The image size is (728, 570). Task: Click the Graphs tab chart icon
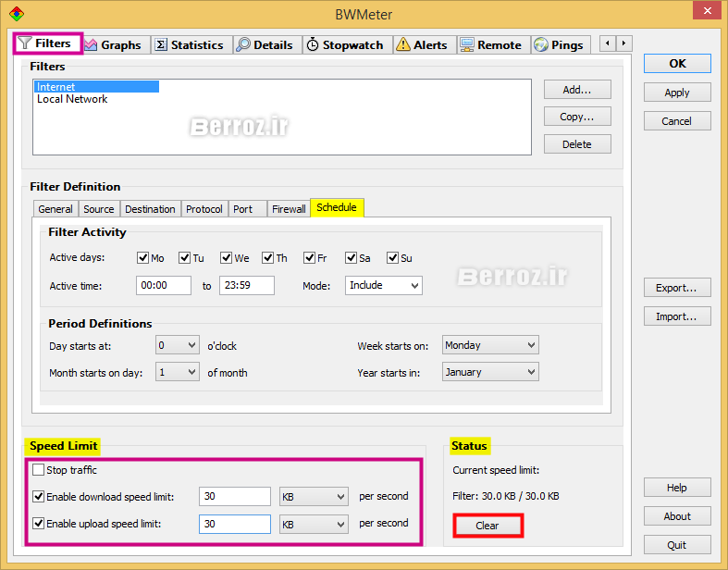click(91, 44)
